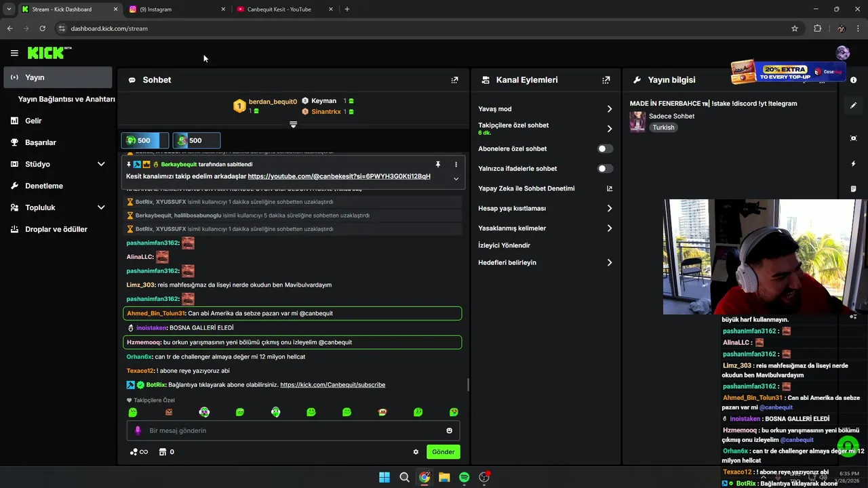
Task: Open the pinned YouTube canbekesit link
Action: tap(339, 176)
